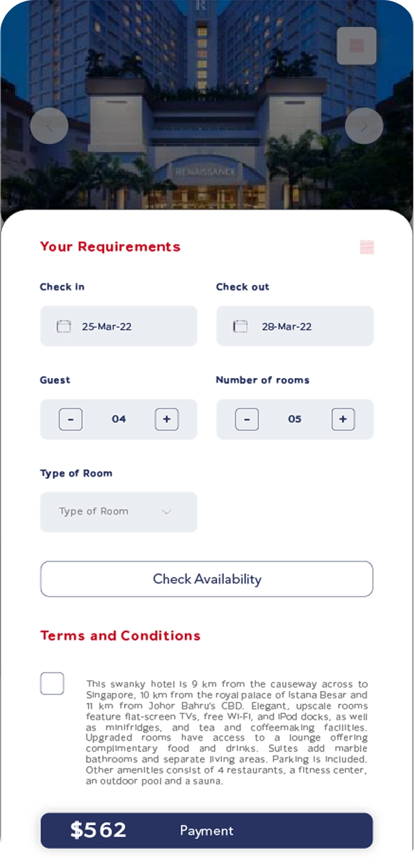Image resolution: width=417 pixels, height=868 pixels.
Task: Click the Terms and Conditions description text
Action: coord(227,733)
